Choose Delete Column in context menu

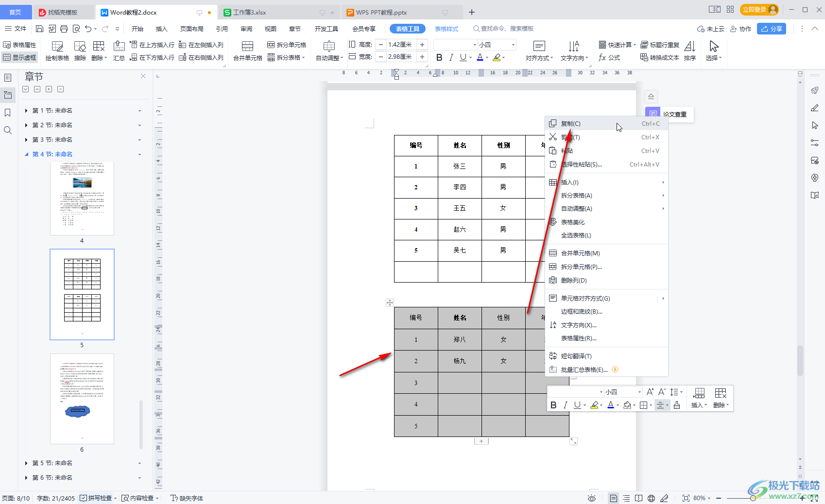[606, 281]
